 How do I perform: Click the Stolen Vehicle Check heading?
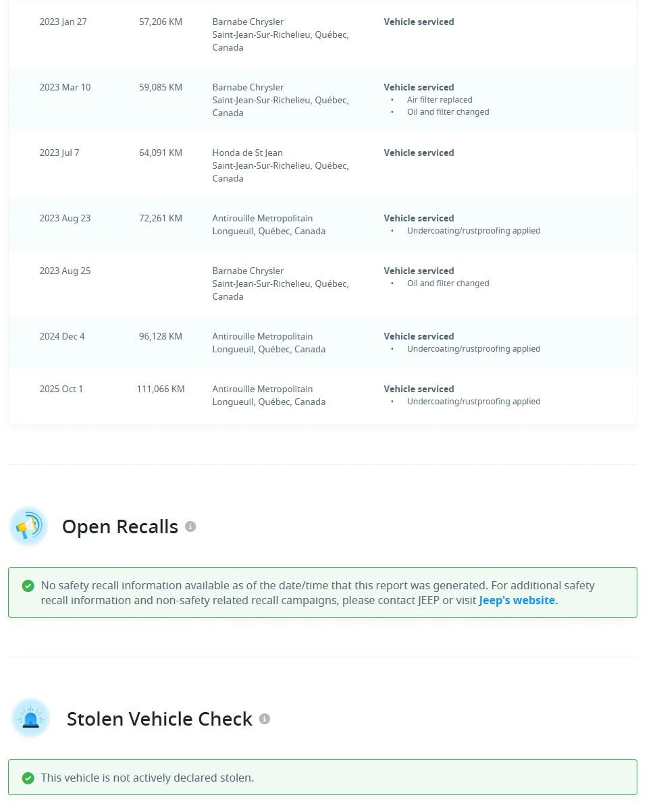pos(159,719)
